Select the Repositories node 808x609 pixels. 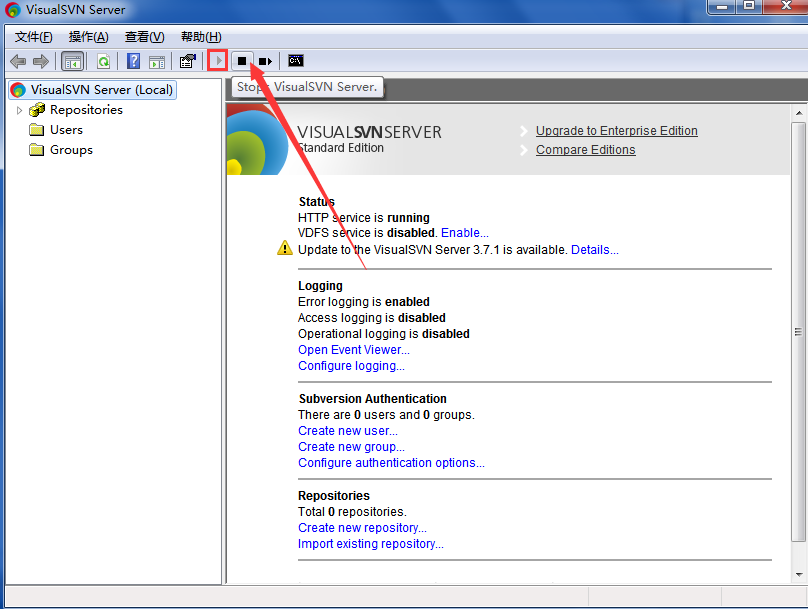[86, 110]
